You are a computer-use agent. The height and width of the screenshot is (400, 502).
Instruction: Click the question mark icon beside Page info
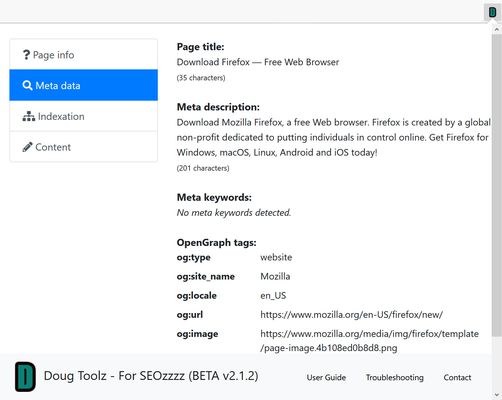point(26,55)
